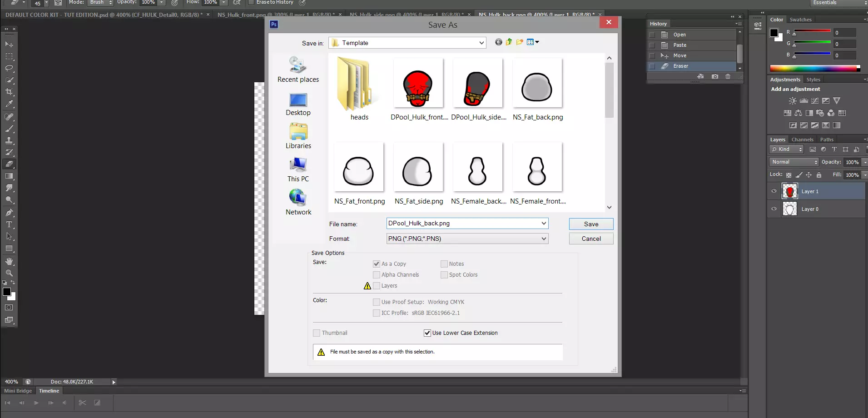This screenshot has width=868, height=418.
Task: Switch to the Channels tab
Action: pos(802,139)
